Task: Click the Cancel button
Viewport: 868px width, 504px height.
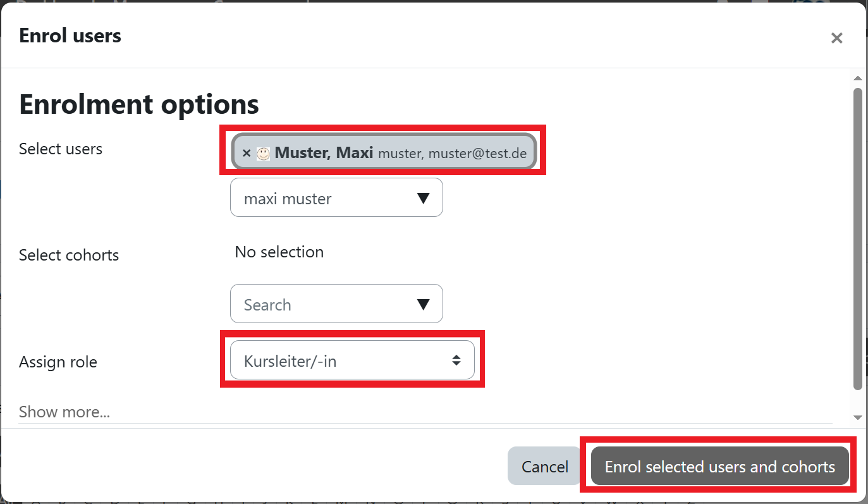Action: point(544,467)
